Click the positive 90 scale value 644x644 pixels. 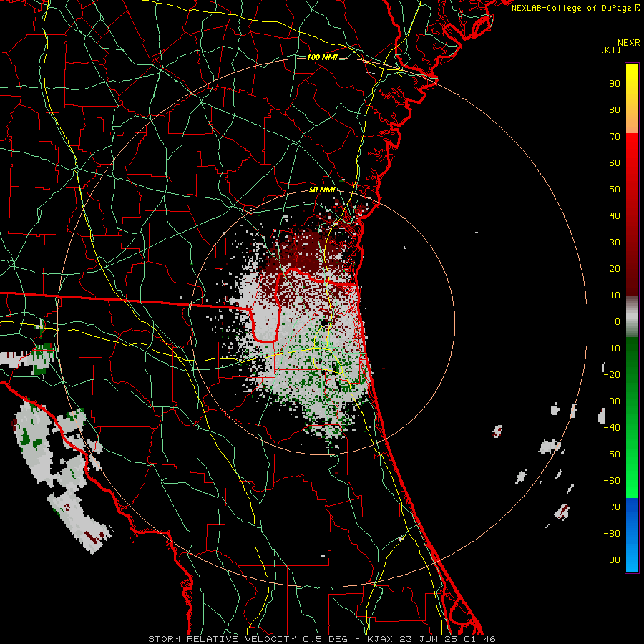615,84
